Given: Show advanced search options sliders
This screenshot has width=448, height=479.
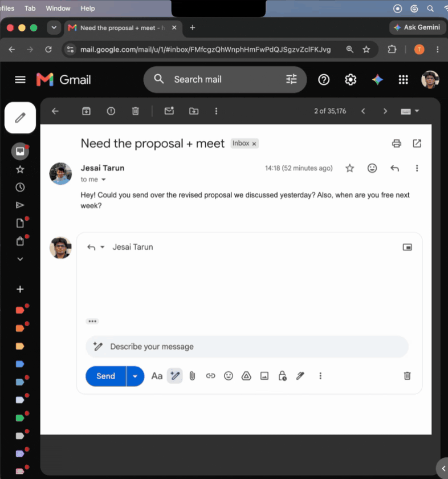Looking at the screenshot, I should click(x=291, y=79).
